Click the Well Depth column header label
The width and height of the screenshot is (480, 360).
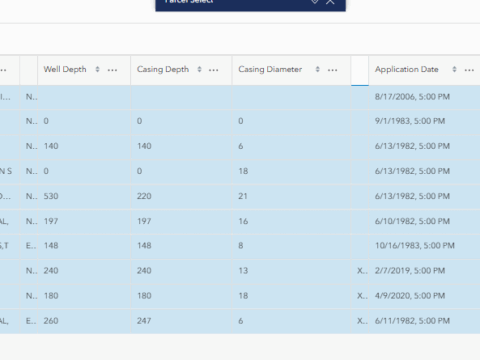(x=65, y=69)
